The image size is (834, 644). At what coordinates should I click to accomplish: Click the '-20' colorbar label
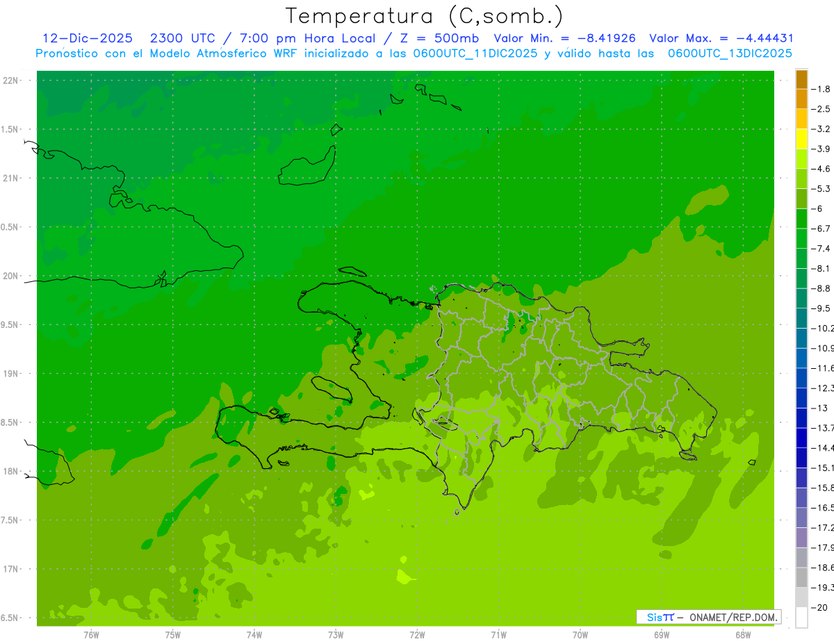point(820,608)
